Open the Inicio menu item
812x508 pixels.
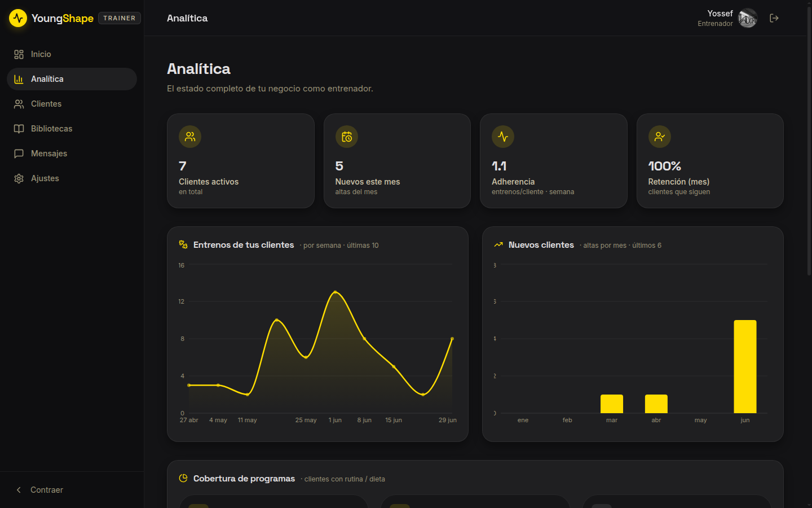(x=72, y=54)
